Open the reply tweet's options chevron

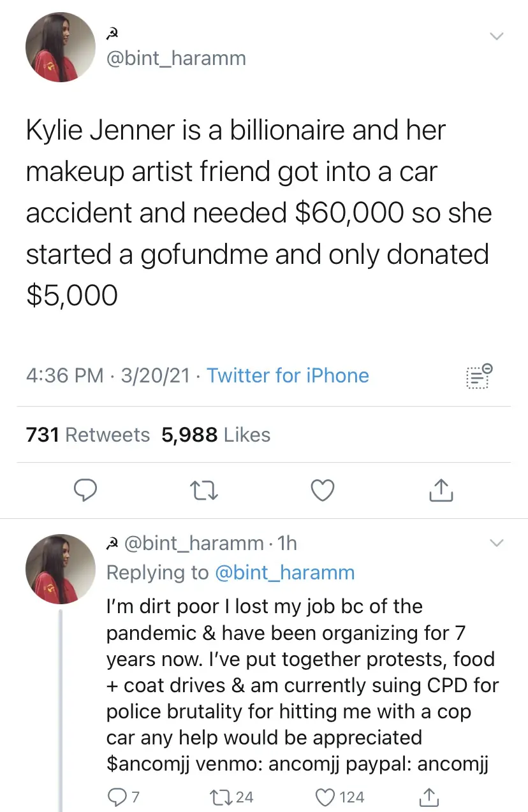click(495, 543)
